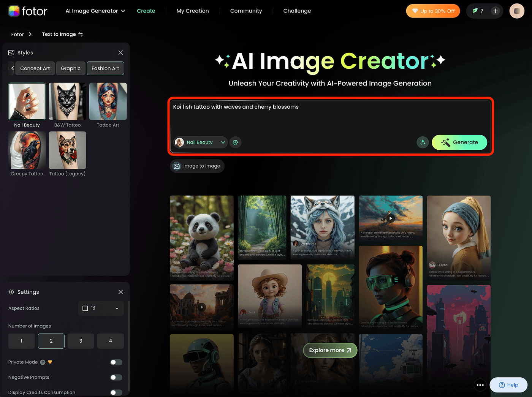Open the panda gallery image

point(202,237)
